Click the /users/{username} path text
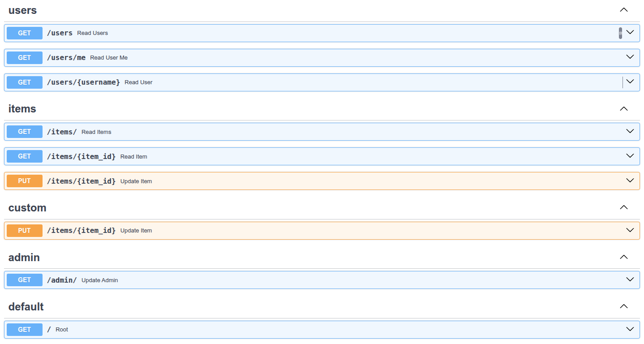The image size is (644, 344). click(x=83, y=82)
